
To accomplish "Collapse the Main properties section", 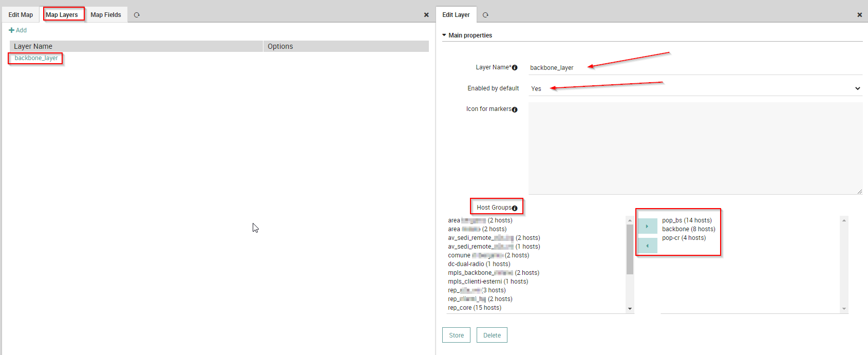I will [x=444, y=35].
